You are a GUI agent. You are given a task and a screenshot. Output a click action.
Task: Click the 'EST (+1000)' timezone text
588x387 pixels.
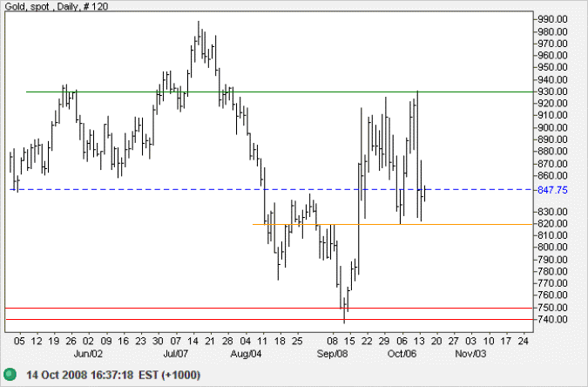170,375
